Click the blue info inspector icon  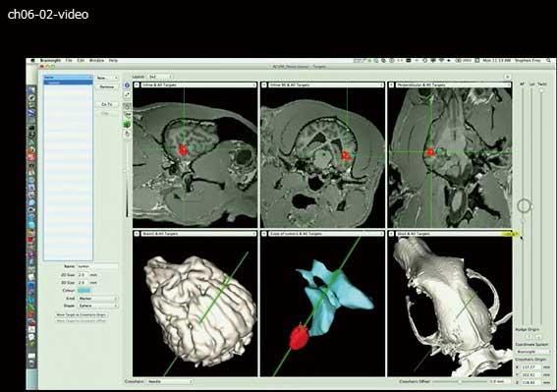(x=127, y=85)
